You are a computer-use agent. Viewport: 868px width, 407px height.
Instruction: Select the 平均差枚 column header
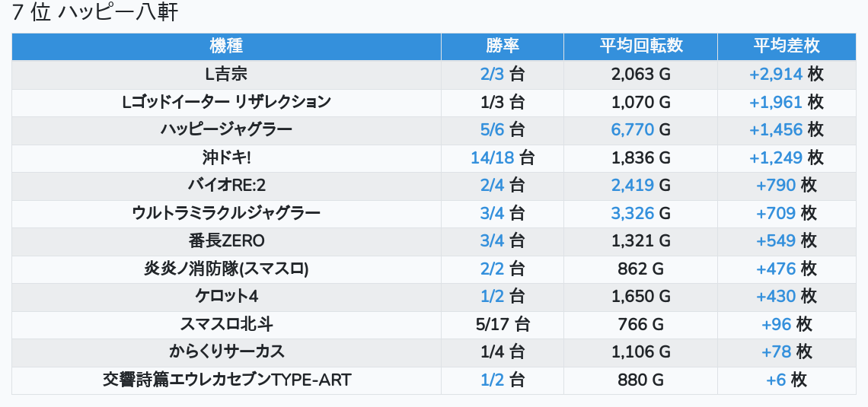(x=787, y=46)
